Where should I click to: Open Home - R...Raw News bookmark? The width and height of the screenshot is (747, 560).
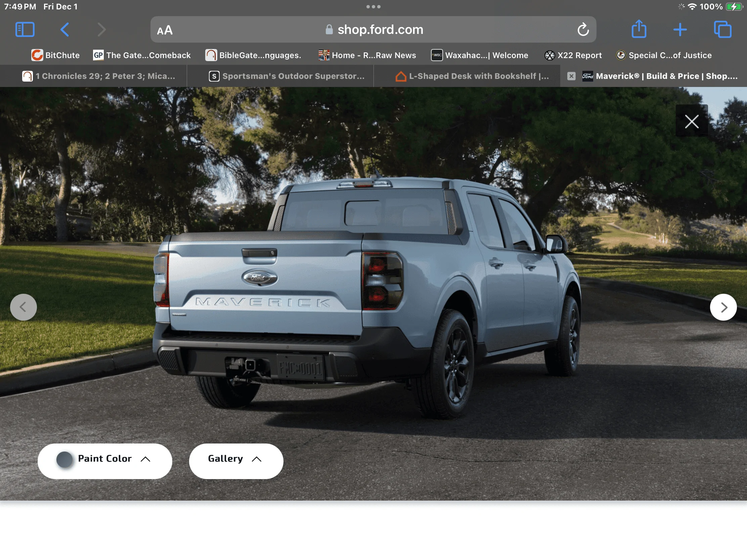367,55
